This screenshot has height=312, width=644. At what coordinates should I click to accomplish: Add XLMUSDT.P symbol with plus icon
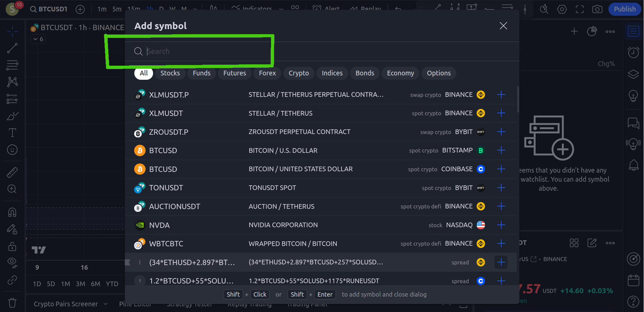coord(501,95)
